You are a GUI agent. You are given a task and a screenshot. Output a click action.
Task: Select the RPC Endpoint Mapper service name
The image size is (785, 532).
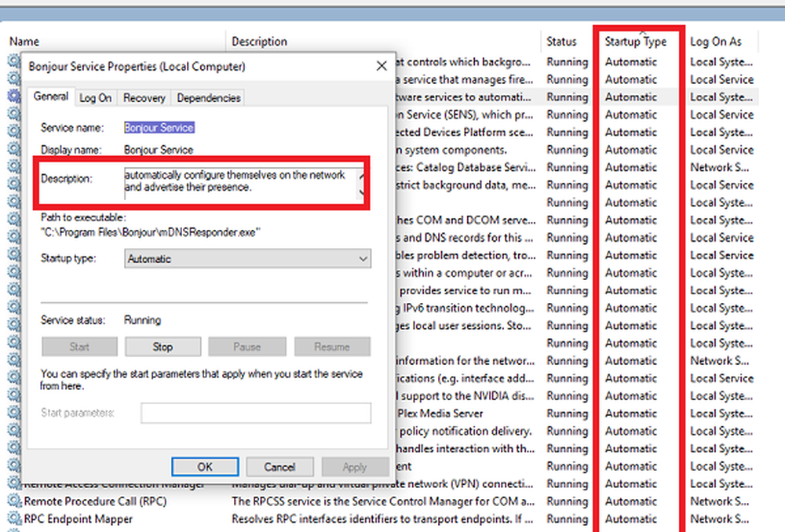tap(78, 519)
